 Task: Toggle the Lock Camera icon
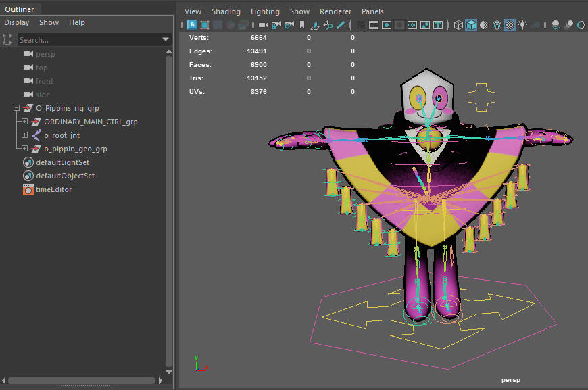pos(276,25)
